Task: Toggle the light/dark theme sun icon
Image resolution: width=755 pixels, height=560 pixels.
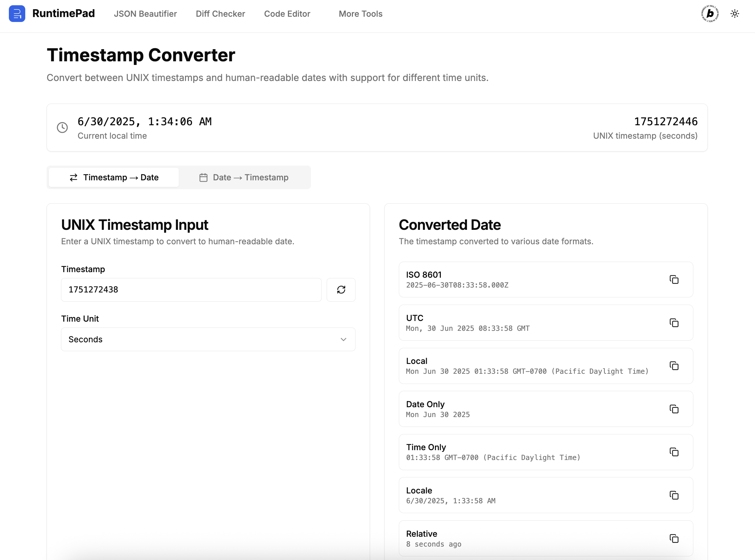Action: [x=734, y=13]
